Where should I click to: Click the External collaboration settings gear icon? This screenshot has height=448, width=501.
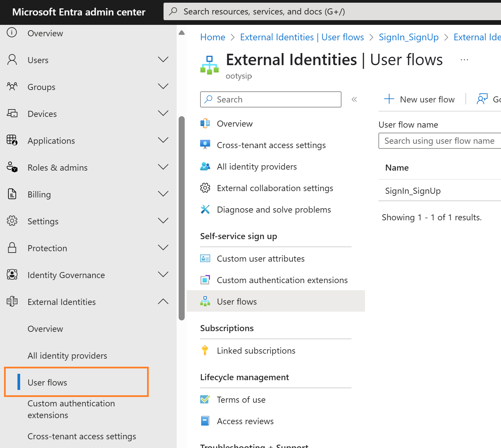tap(205, 188)
